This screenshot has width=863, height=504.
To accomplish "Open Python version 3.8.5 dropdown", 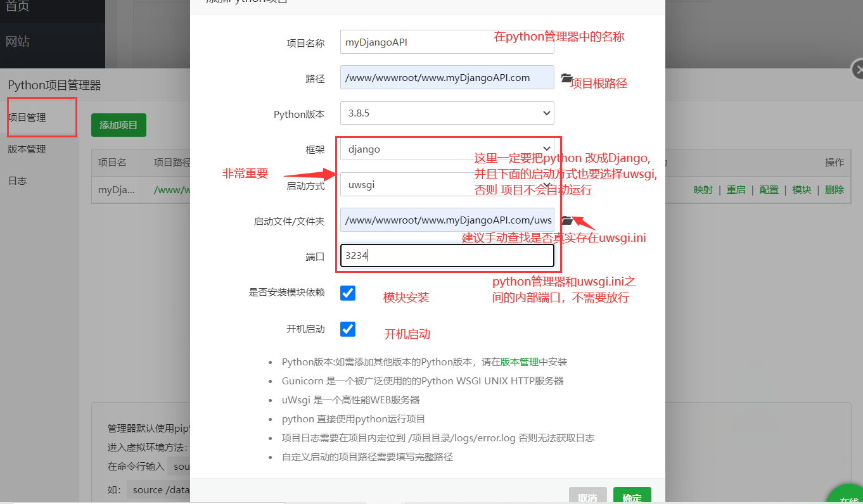I will pyautogui.click(x=447, y=113).
